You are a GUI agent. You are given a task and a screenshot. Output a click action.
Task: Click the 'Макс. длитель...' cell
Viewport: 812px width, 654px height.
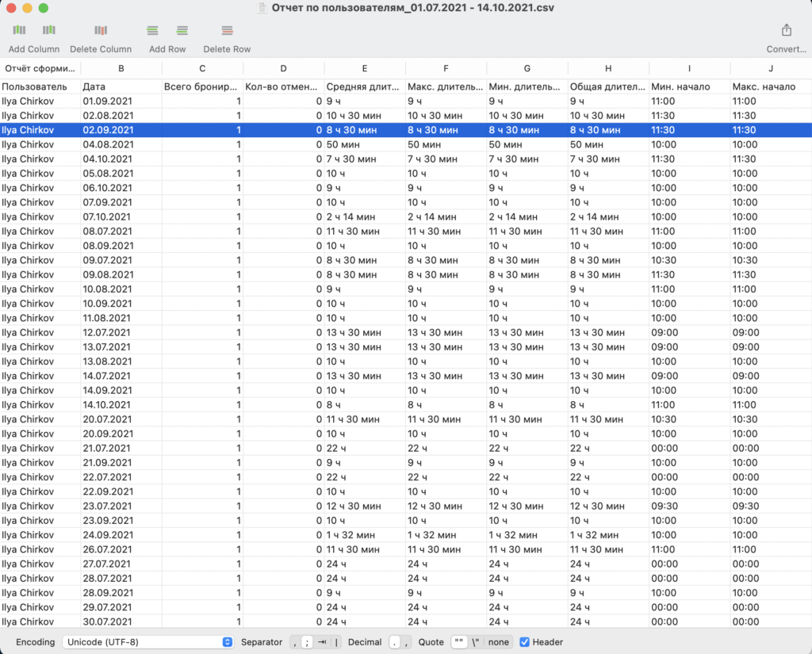(446, 86)
